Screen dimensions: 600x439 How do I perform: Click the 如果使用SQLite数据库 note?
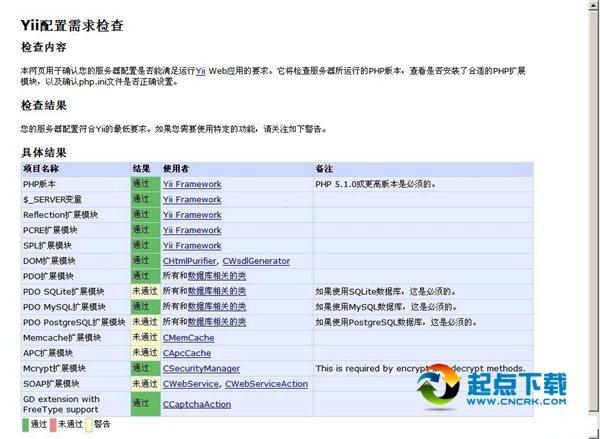point(386,291)
